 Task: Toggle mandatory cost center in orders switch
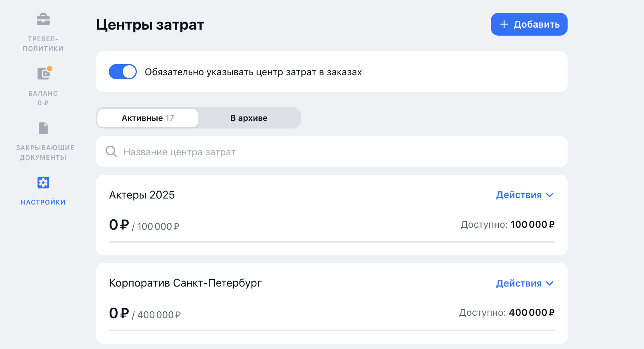point(123,72)
